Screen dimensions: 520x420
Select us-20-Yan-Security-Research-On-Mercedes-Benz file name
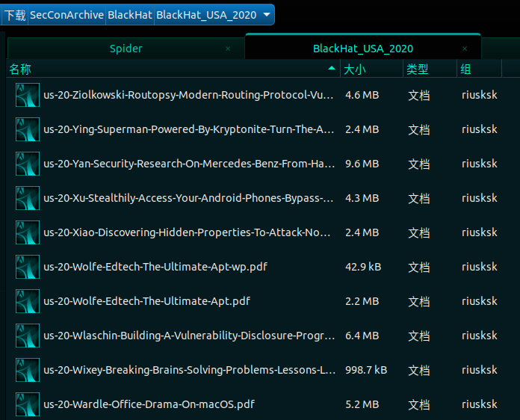tap(189, 164)
